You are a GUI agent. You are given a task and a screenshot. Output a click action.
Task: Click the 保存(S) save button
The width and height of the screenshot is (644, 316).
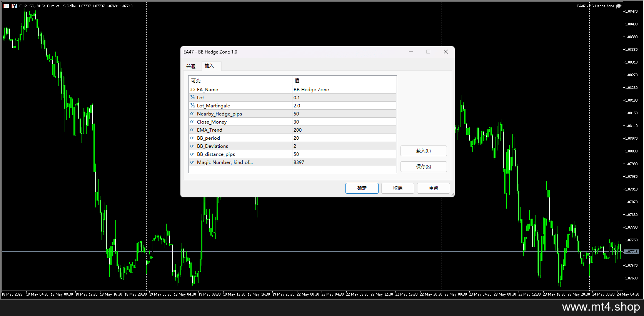424,167
